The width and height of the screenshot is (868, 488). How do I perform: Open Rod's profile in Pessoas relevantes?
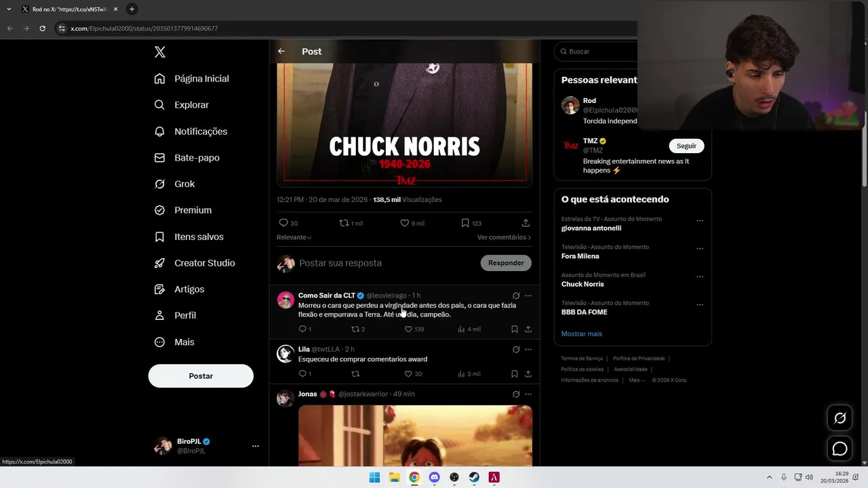(x=589, y=101)
